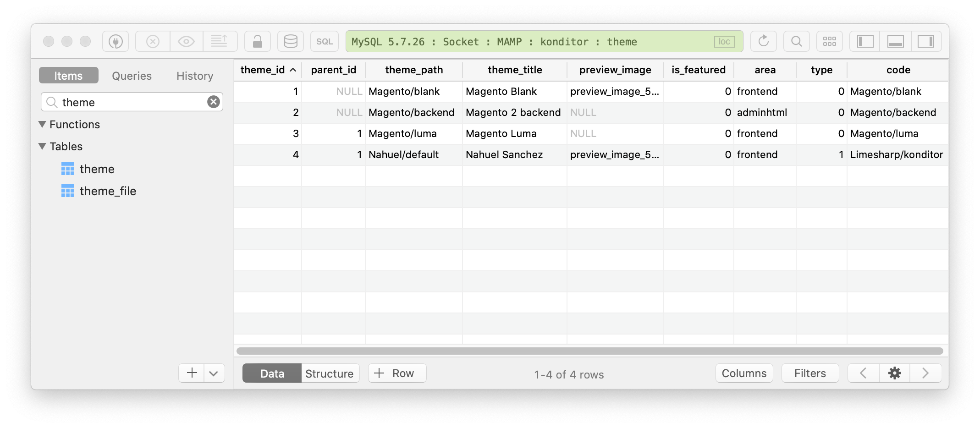Click the theme search input field
The image size is (980, 428).
point(132,102)
